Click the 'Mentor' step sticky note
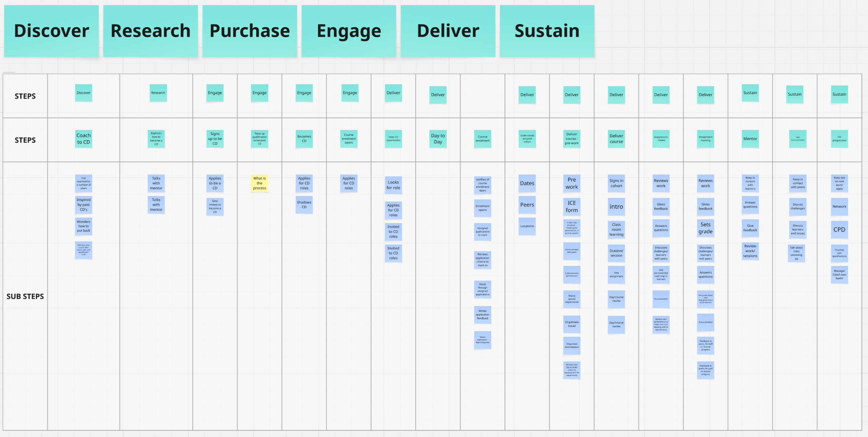 coord(750,139)
